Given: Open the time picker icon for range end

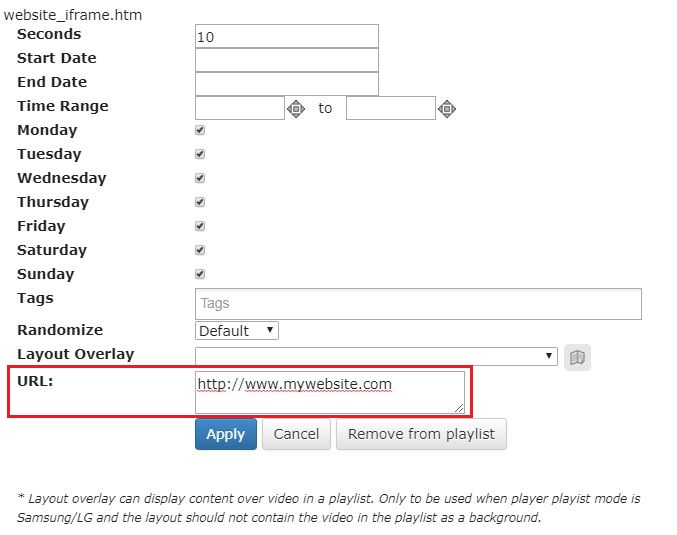Looking at the screenshot, I should (x=447, y=109).
